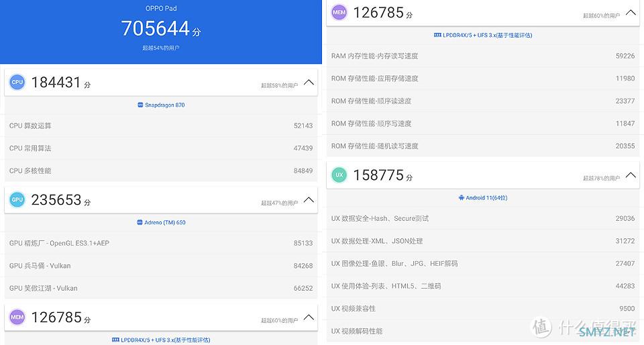Open the Snapdragon 870 chip label
Screen dimensions: 644x345
tap(165, 105)
